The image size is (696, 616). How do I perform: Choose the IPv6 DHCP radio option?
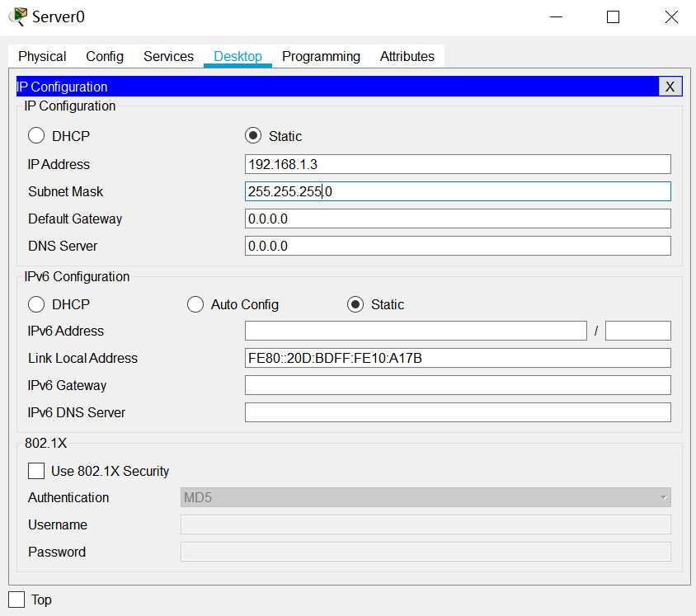pyautogui.click(x=36, y=304)
